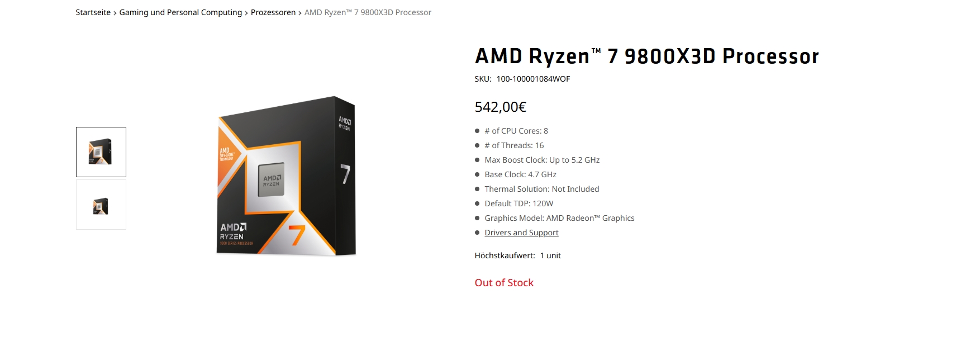Click the AMD Ryzen 7 9800X3D Processor heading
The width and height of the screenshot is (980, 341).
point(646,56)
